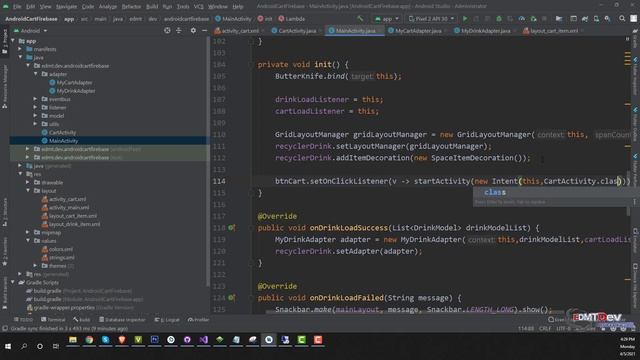
Task: Collapse the adapter package
Action: click(x=36, y=74)
